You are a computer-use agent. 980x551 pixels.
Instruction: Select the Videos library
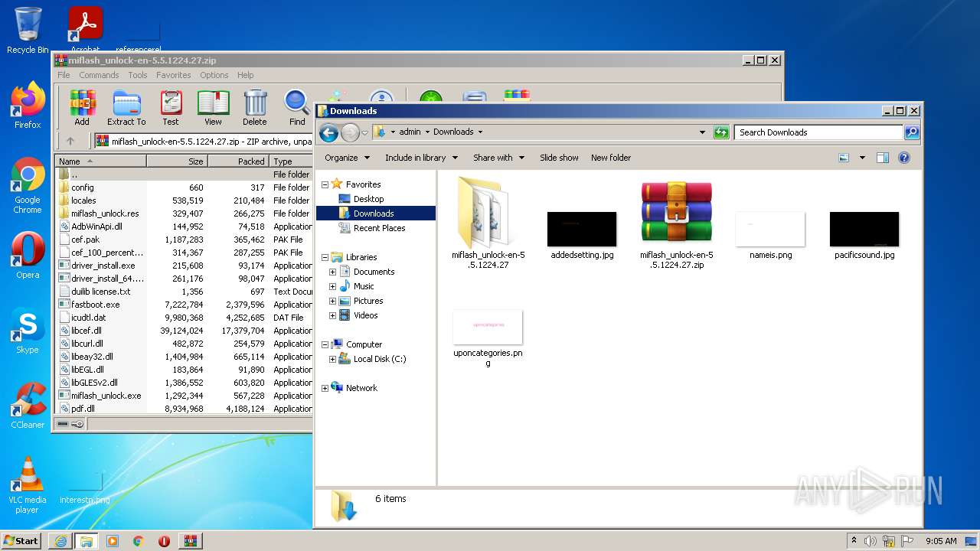pyautogui.click(x=365, y=315)
